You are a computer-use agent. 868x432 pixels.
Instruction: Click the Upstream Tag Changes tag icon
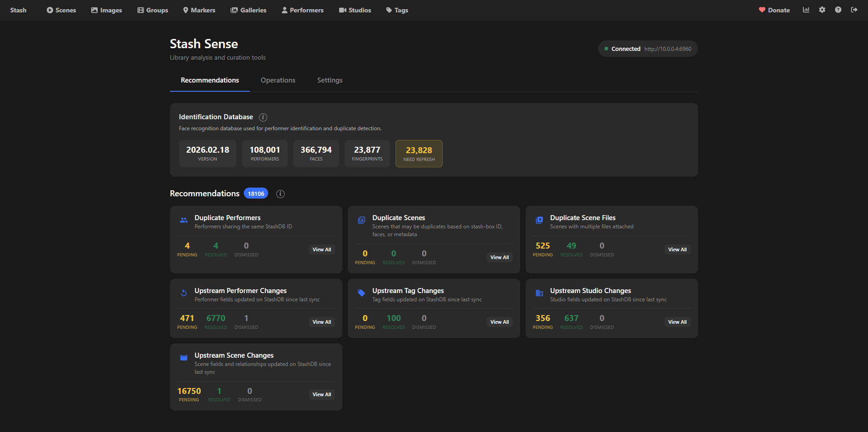[362, 293]
